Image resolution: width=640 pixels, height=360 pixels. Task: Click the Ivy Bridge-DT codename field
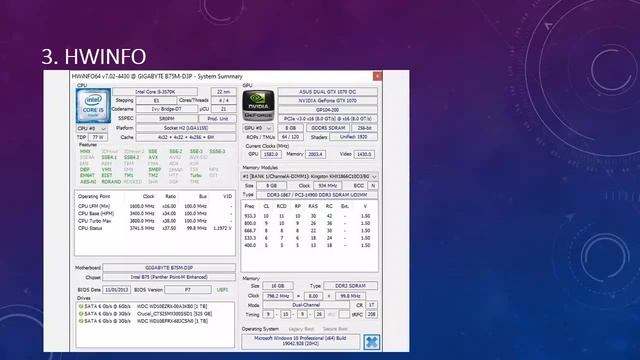[167, 109]
